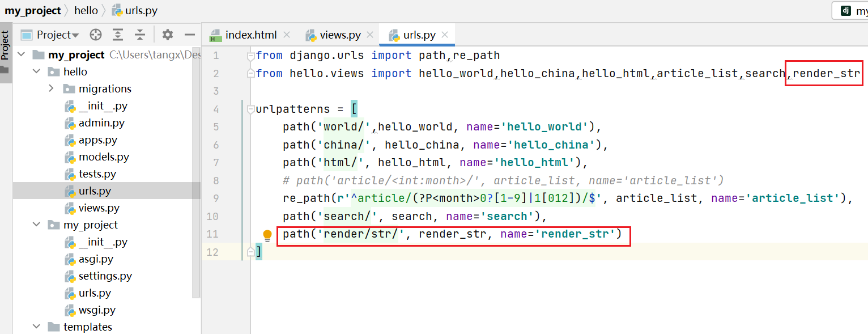The height and width of the screenshot is (334, 868).
Task: Hide the Project panel with minus icon
Action: 190,35
